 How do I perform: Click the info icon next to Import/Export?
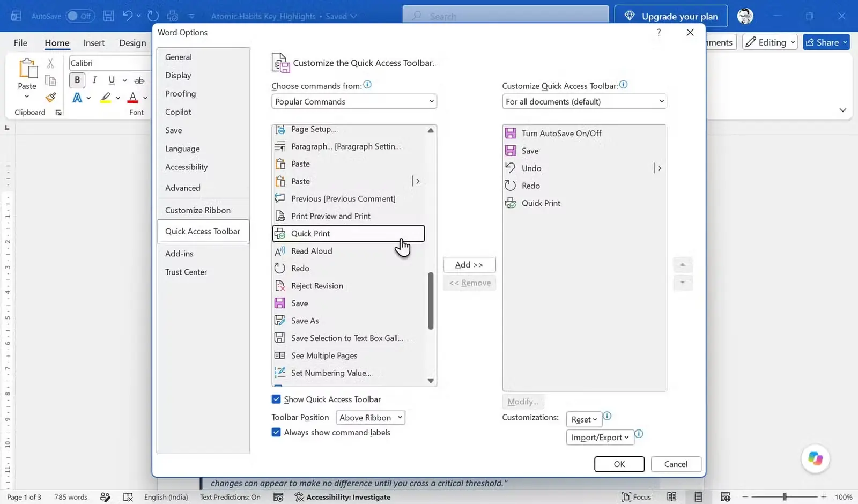(639, 434)
